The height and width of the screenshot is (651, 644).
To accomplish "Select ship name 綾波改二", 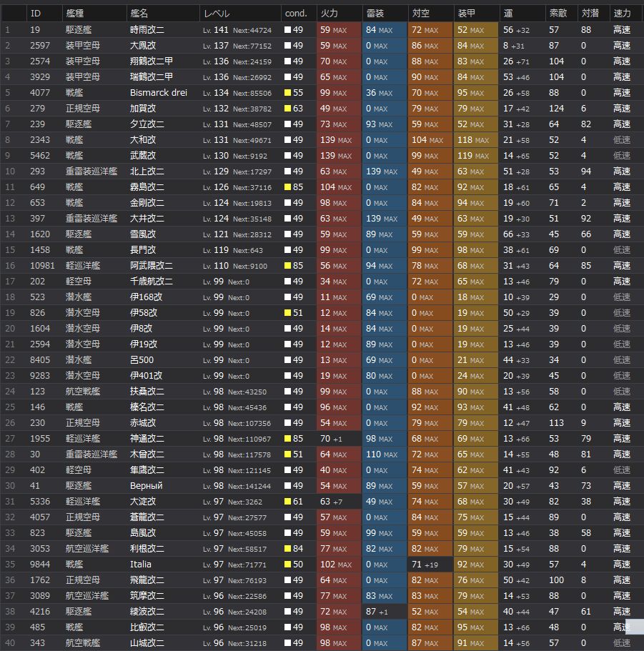I will pos(147,612).
